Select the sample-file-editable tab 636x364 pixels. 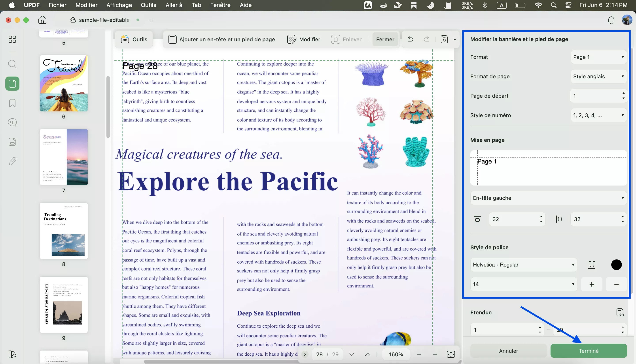tap(104, 20)
